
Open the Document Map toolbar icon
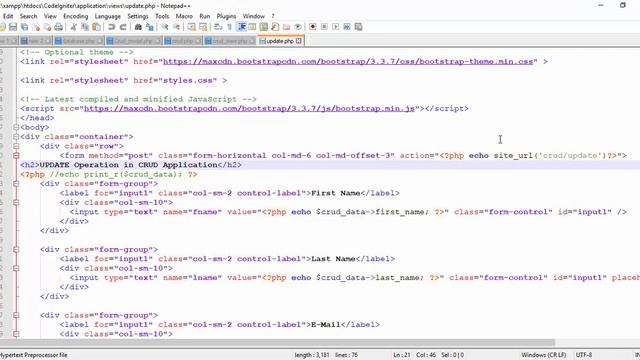[264, 27]
